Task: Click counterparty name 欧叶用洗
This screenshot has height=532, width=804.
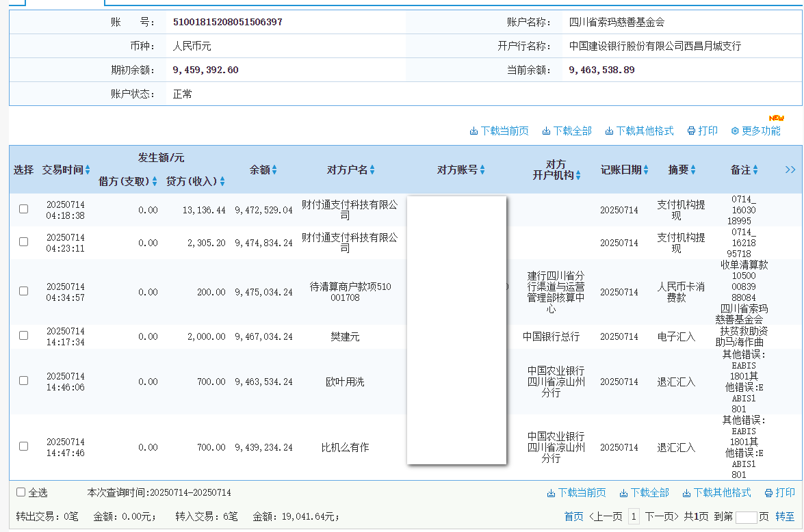Action: coord(345,382)
